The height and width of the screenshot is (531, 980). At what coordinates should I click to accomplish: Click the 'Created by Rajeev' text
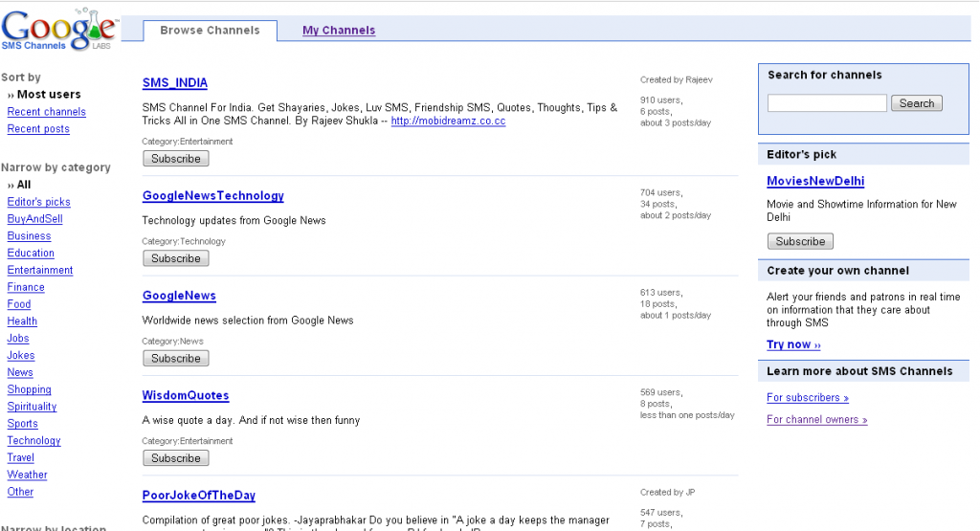click(677, 80)
